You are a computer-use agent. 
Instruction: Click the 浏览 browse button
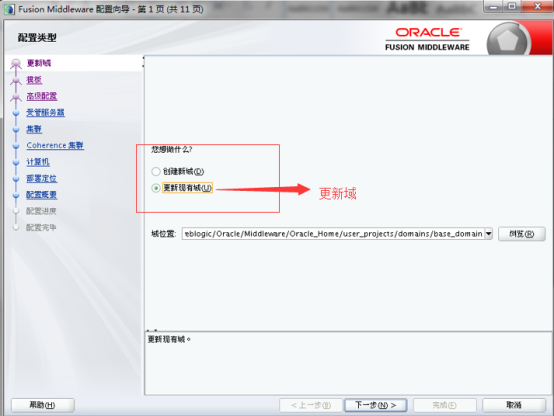coord(521,234)
